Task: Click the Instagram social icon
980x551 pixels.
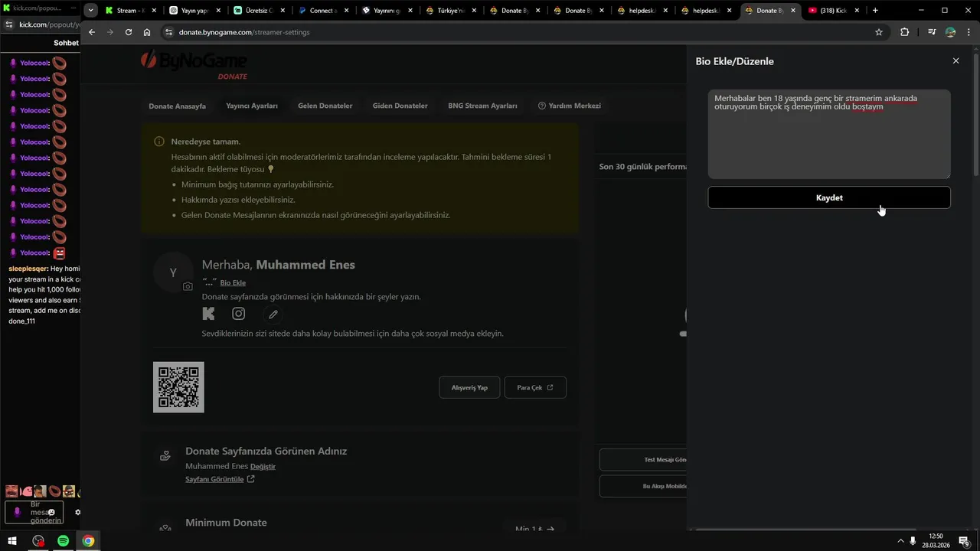Action: 239,314
